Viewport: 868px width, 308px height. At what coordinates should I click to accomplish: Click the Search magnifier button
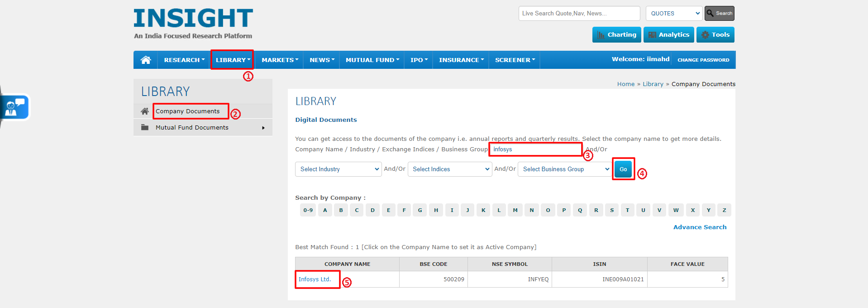pyautogui.click(x=719, y=14)
